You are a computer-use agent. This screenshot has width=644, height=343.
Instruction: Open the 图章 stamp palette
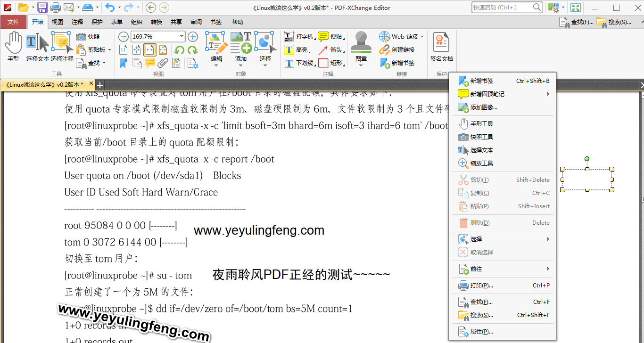tap(361, 49)
